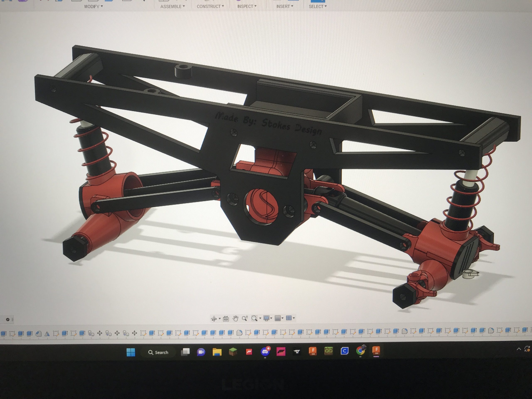The width and height of the screenshot is (532, 399).
Task: Activate the Pan hand tool
Action: tap(235, 318)
